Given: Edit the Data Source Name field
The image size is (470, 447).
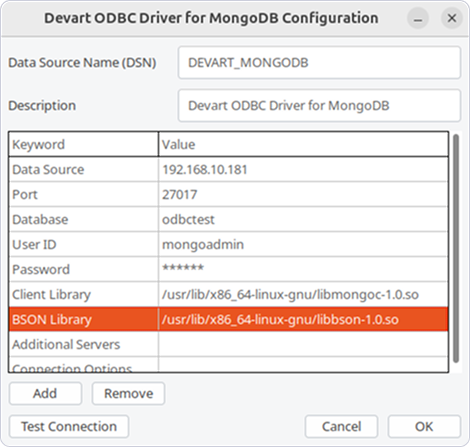Looking at the screenshot, I should (x=319, y=63).
